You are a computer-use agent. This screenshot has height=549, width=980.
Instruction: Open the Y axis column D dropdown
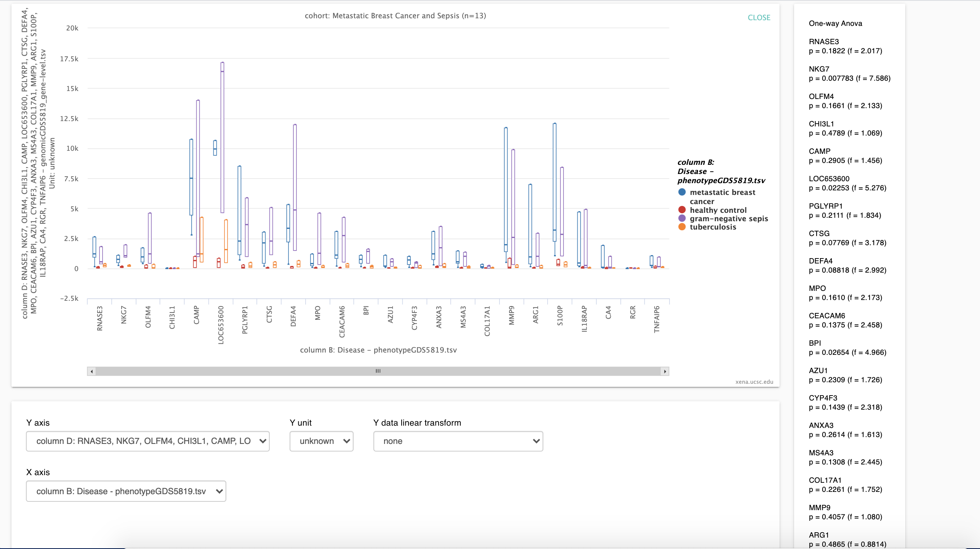148,441
